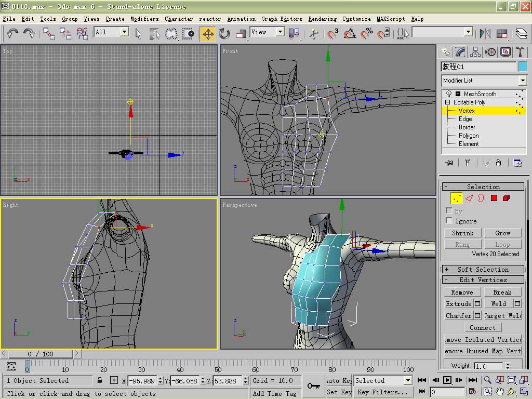Toggle the Percent Snap tool

[x=366, y=34]
